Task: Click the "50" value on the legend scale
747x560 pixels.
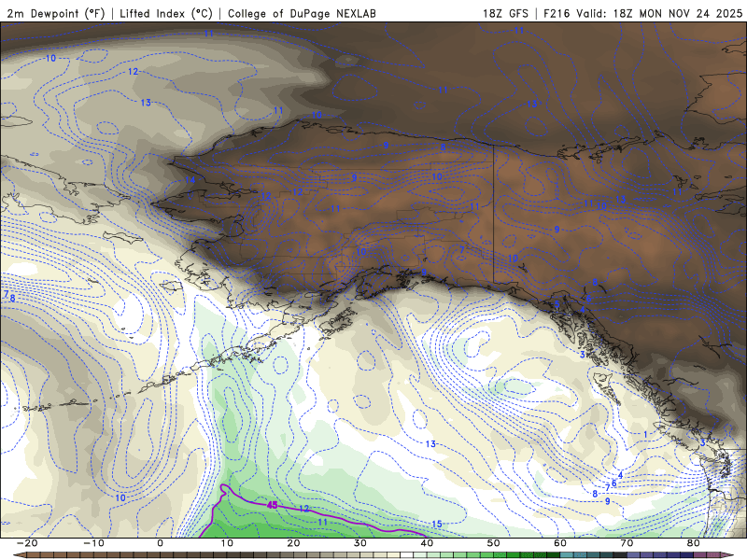Action: click(494, 543)
